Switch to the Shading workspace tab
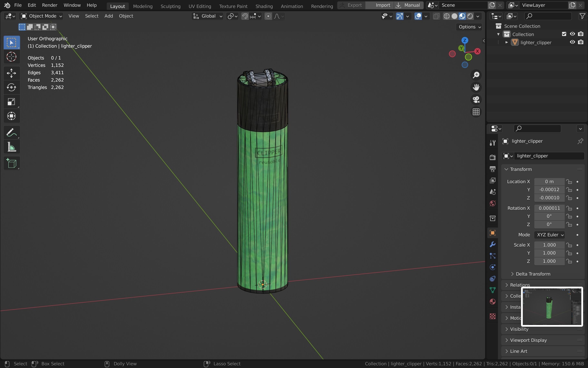This screenshot has height=368, width=588. point(264,6)
